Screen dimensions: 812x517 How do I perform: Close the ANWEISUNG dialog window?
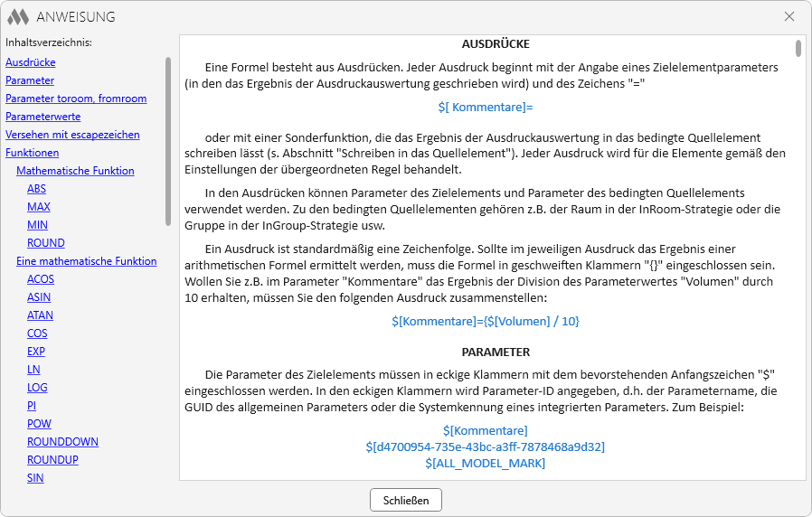[x=788, y=16]
